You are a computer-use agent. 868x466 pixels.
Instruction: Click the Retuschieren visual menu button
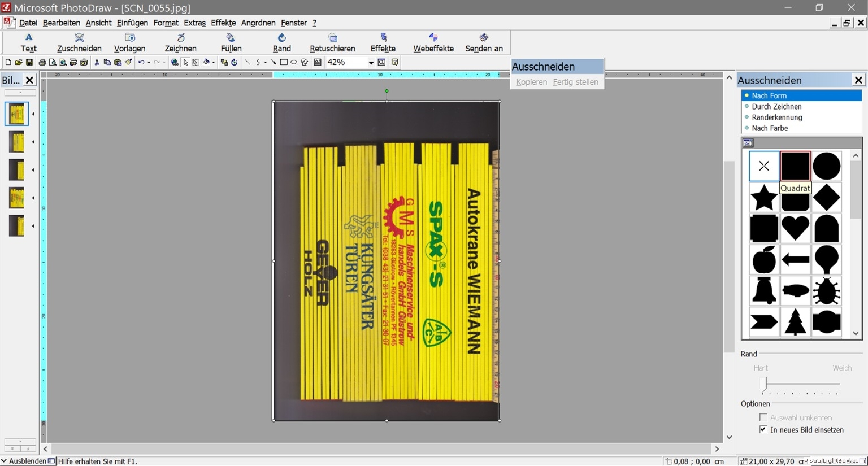point(332,42)
